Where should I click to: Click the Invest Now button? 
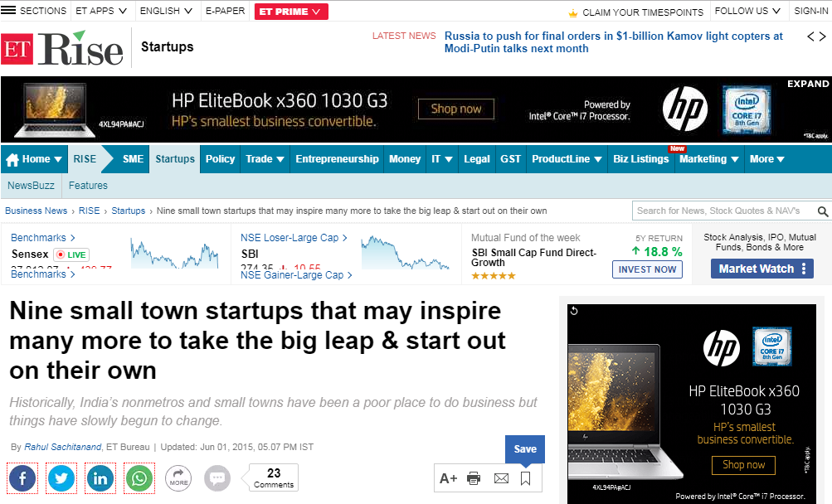647,269
